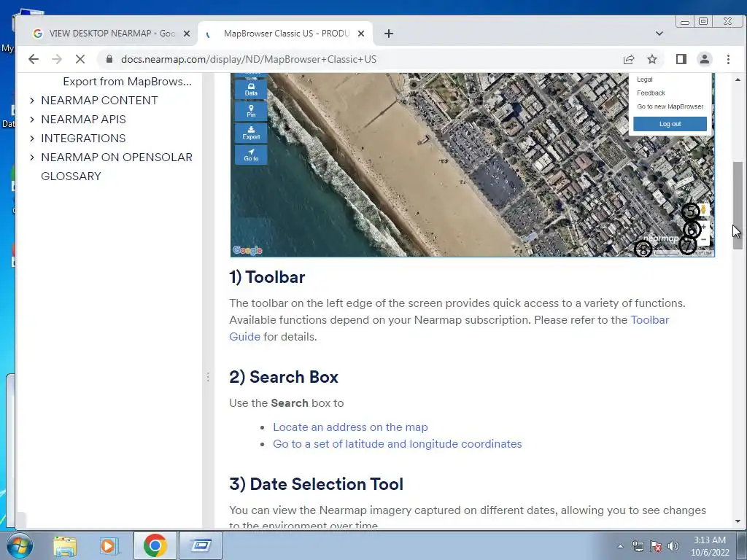Click the 2) Search Box heading
The height and width of the screenshot is (560, 747).
pyautogui.click(x=284, y=377)
